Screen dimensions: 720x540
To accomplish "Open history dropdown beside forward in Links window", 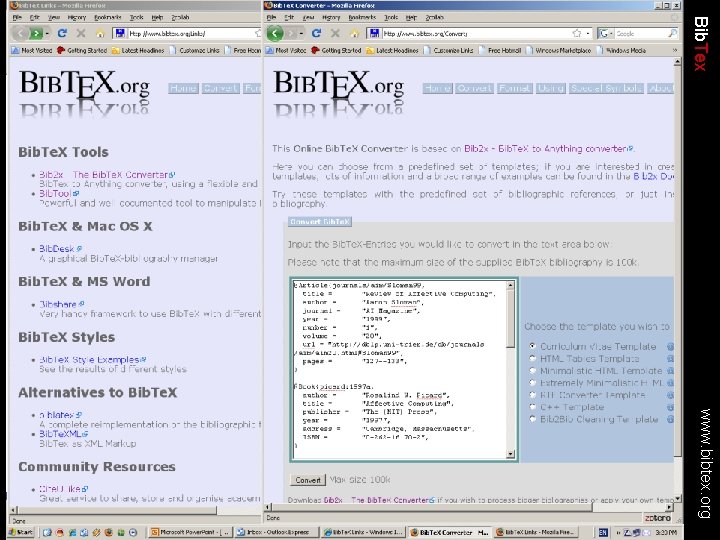I will pos(47,34).
